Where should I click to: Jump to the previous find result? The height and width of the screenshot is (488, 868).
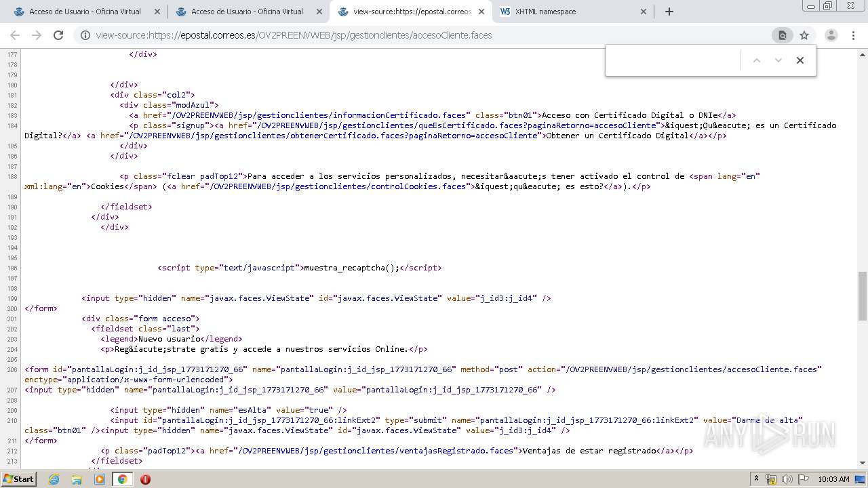(x=757, y=60)
